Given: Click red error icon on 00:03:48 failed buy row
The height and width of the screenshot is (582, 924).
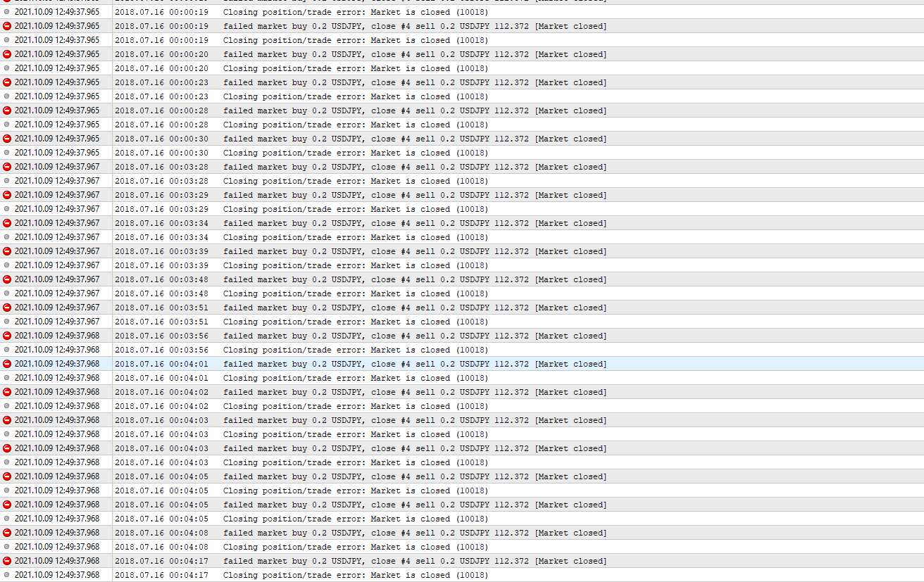Looking at the screenshot, I should click(7, 279).
